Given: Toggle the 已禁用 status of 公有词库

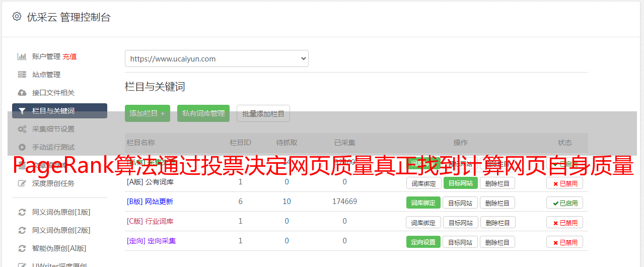Looking at the screenshot, I should (565, 183).
